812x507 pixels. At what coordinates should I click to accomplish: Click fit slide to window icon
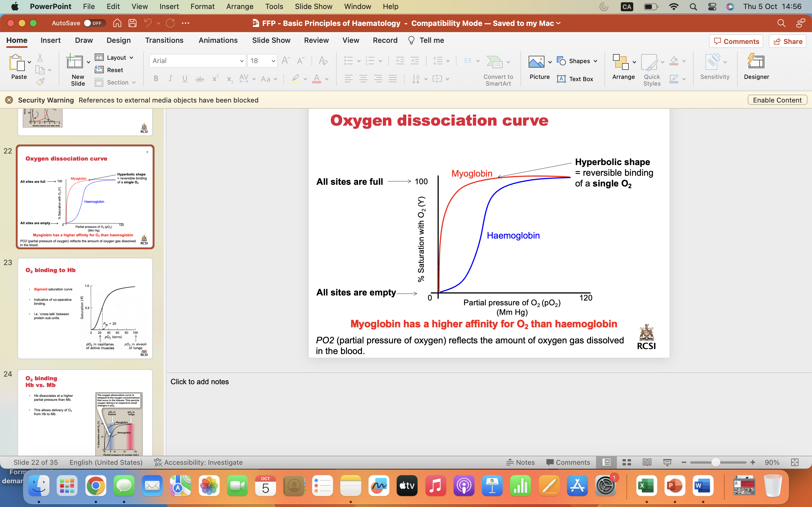point(795,462)
